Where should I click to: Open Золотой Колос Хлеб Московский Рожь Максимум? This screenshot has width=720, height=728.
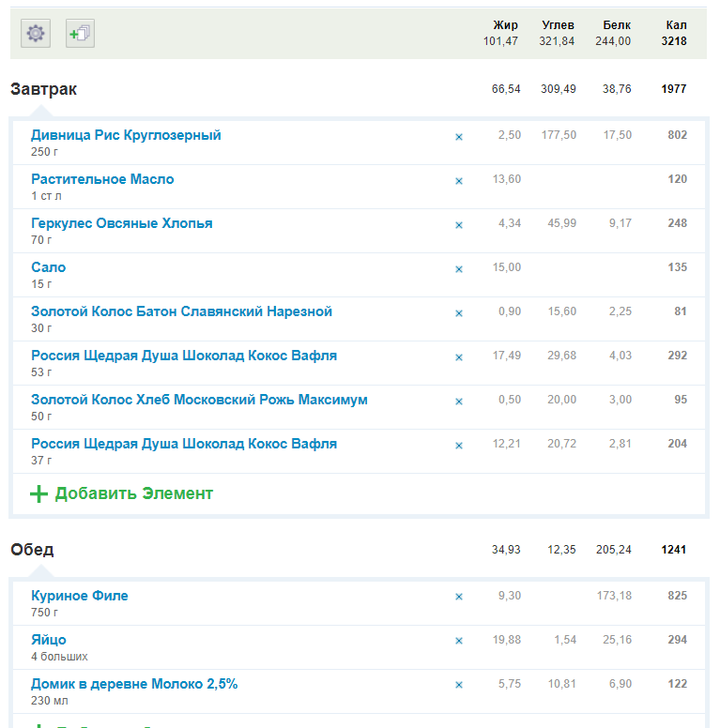point(199,400)
